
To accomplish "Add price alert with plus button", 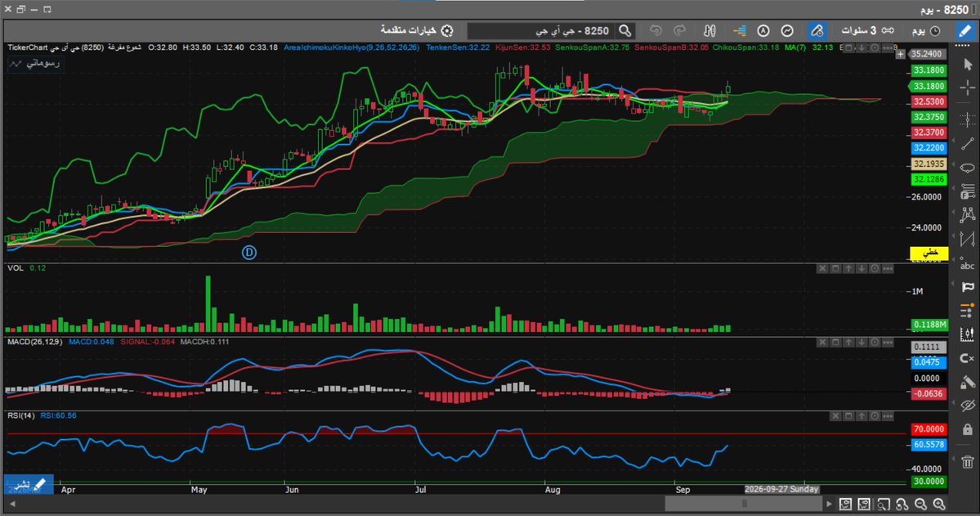I will click(x=900, y=55).
